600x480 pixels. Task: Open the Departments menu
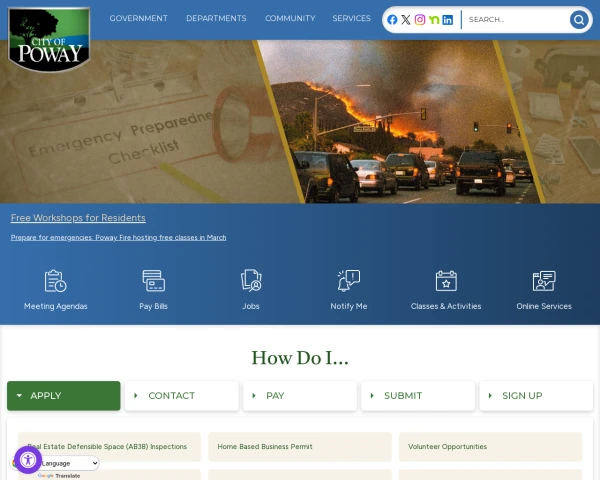(x=216, y=18)
